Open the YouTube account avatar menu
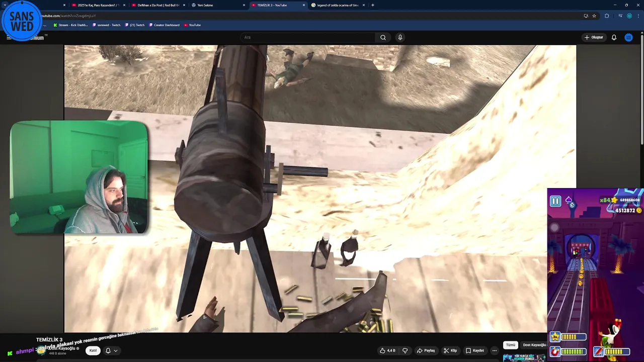 628,37
